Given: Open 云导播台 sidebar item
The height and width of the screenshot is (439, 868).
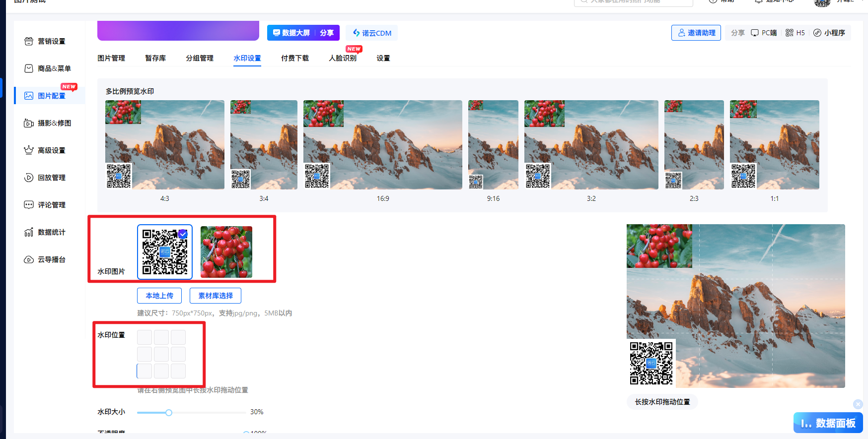Looking at the screenshot, I should (x=45, y=259).
